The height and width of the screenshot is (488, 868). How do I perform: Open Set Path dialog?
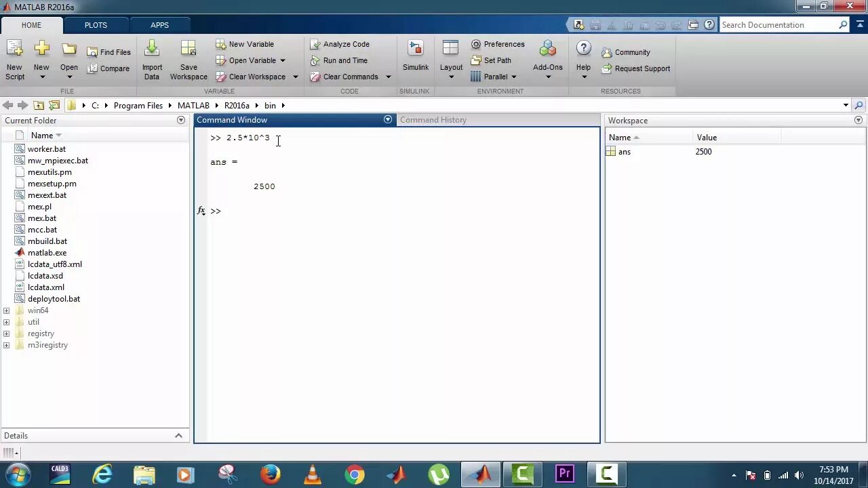491,60
